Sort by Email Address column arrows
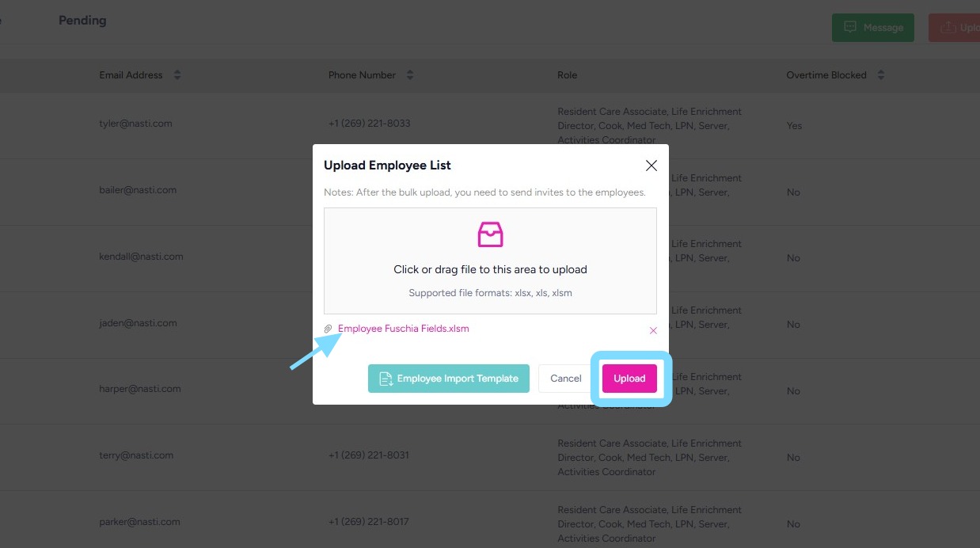This screenshot has height=548, width=980. point(177,75)
